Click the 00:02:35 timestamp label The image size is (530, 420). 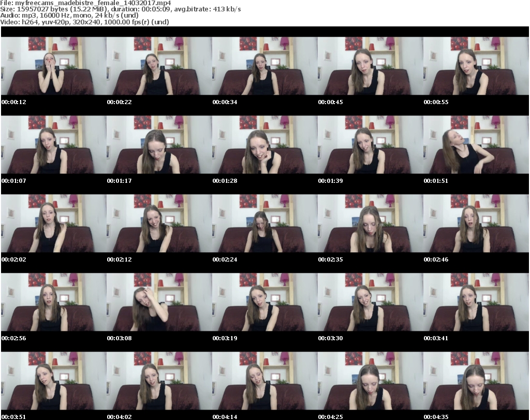pos(330,259)
